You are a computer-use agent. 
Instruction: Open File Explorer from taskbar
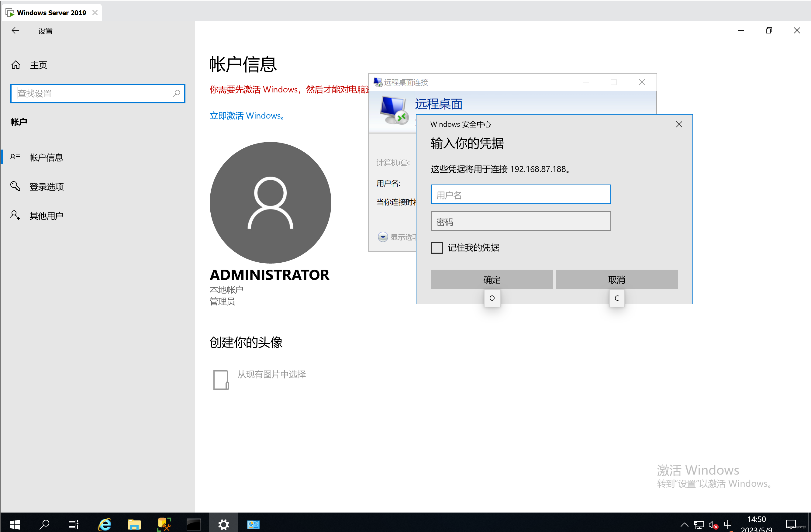[x=134, y=524]
